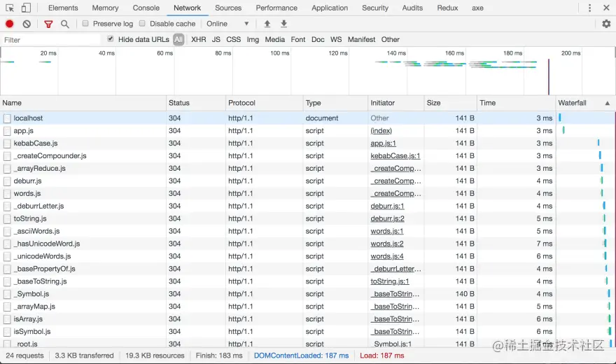
Task: Open the kebabCase.js:1 initiator link
Action: click(x=395, y=156)
